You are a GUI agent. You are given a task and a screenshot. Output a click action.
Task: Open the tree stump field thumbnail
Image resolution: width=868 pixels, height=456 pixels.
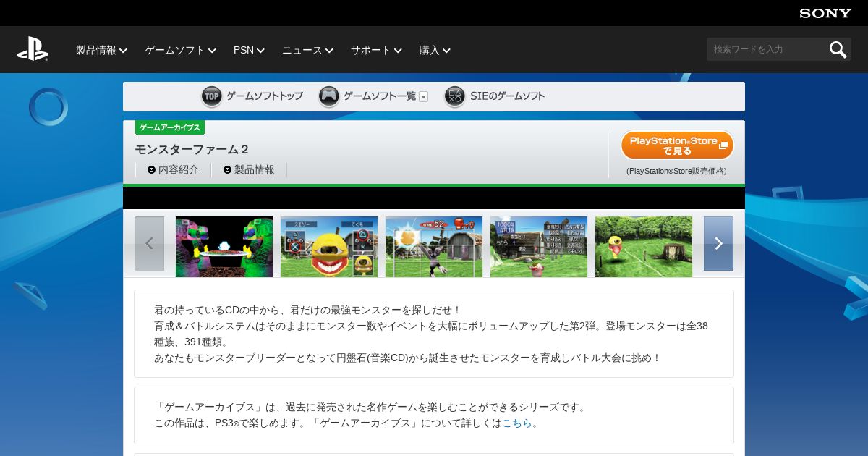click(644, 247)
